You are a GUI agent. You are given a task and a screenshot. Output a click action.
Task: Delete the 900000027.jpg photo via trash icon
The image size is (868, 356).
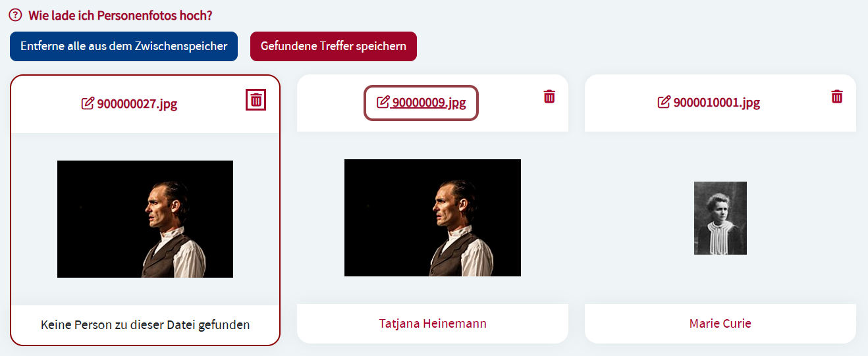coord(256,100)
